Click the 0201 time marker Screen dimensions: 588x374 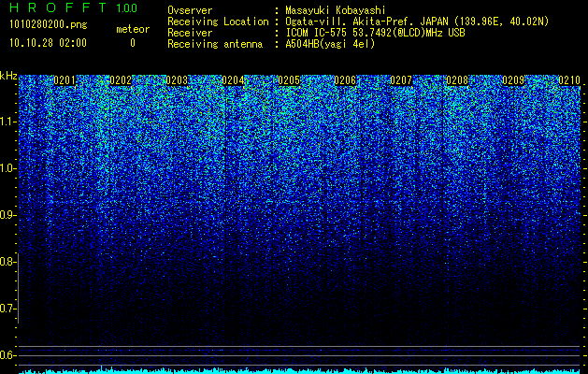click(65, 80)
